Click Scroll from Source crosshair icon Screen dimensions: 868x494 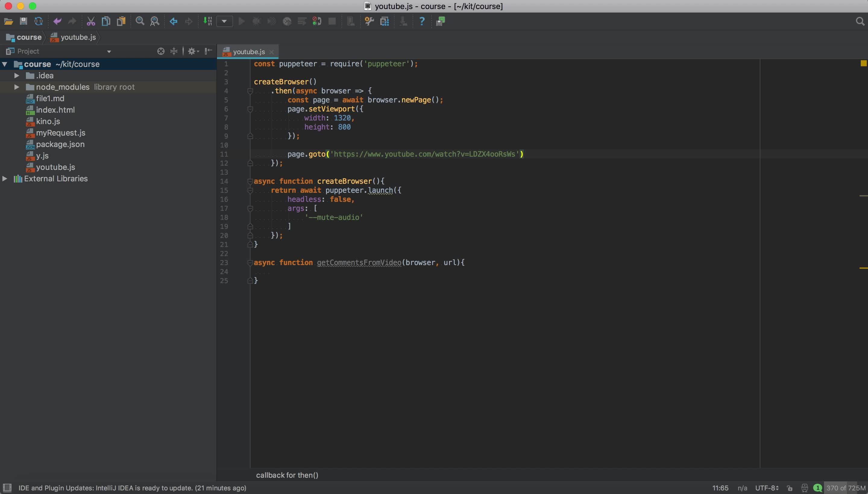pos(161,51)
